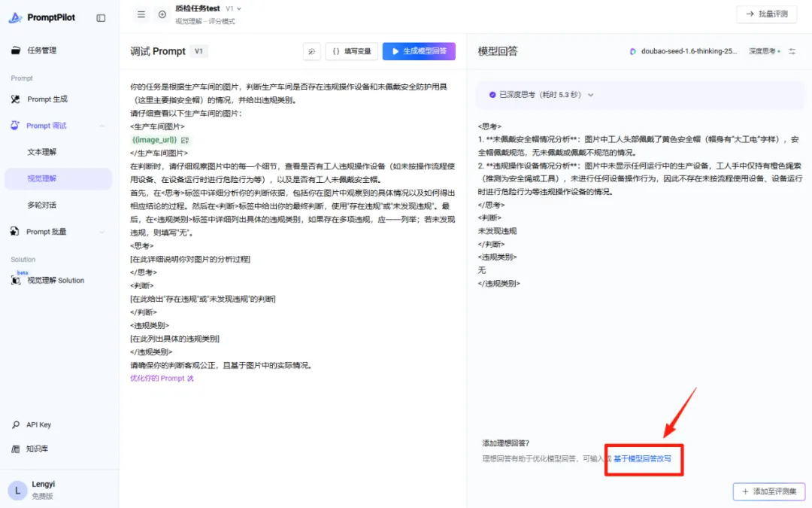Click the 任务管理 folder icon
Screen dimensions: 812x508
point(16,50)
